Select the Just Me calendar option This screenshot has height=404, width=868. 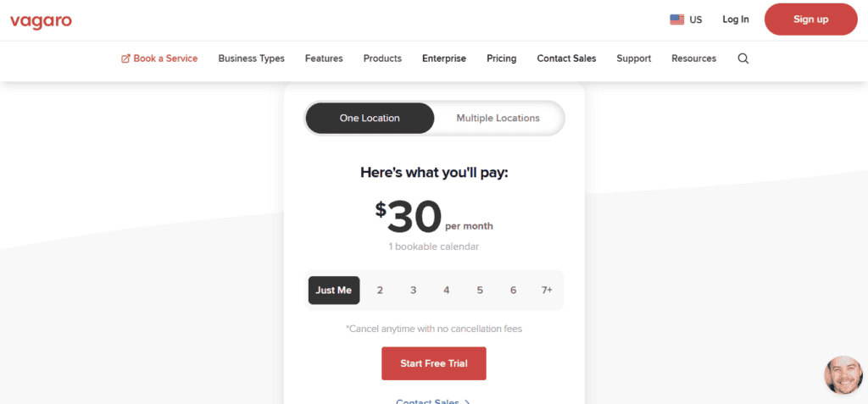334,290
